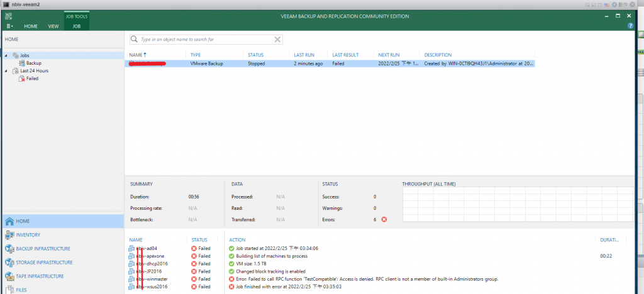The width and height of the screenshot is (644, 294).
Task: Click the Backup node icon in tree
Action: pyautogui.click(x=22, y=63)
